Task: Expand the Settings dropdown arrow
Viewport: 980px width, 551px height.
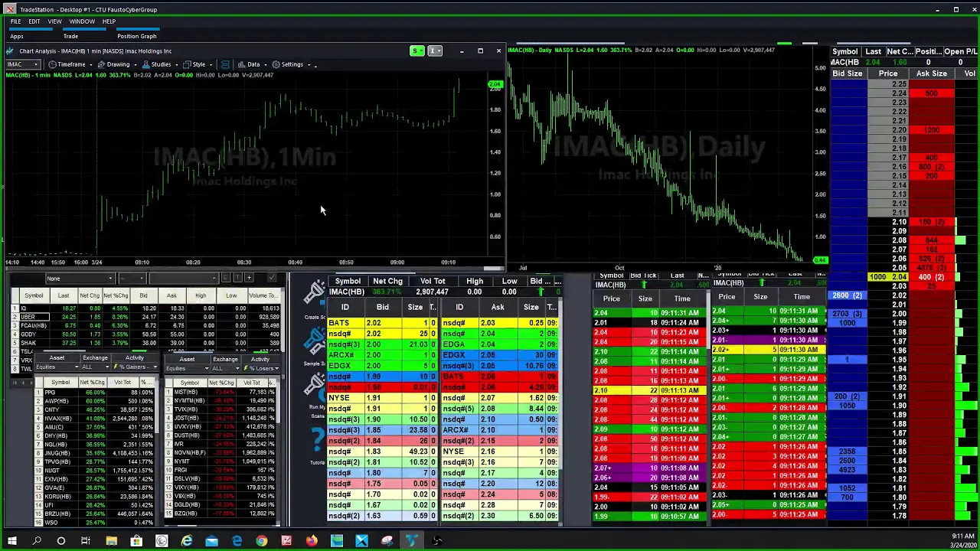Action: (x=309, y=64)
